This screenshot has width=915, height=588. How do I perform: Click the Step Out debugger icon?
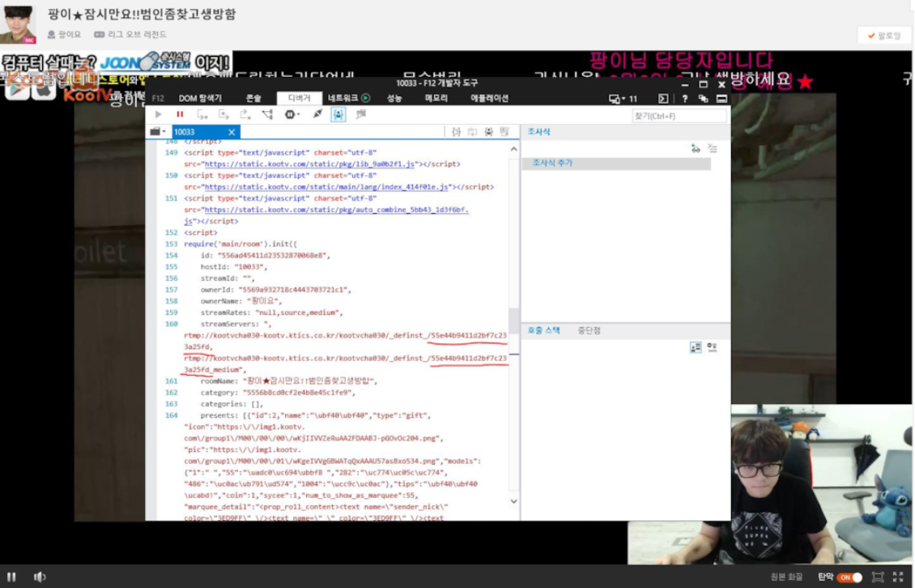[245, 114]
